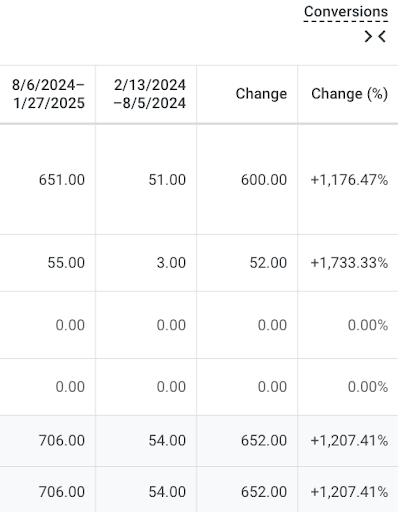Click the +1,733.33% change cell
Viewport: 398px width, 512px height.
[x=349, y=263]
